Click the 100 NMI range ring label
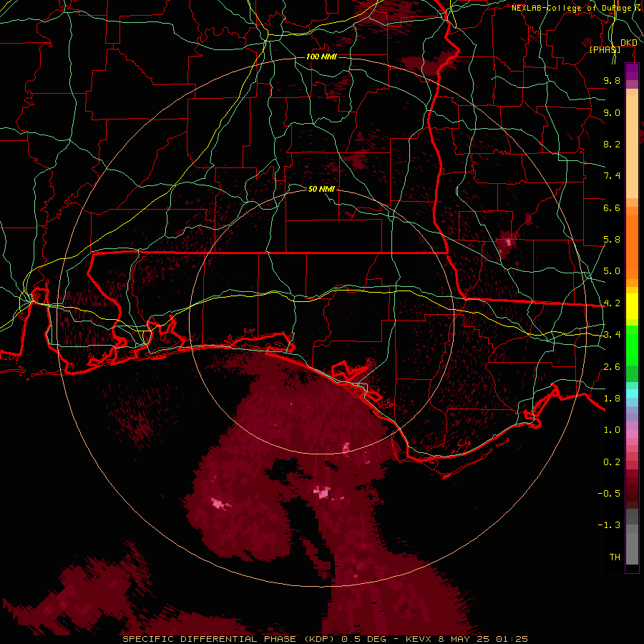 point(321,57)
